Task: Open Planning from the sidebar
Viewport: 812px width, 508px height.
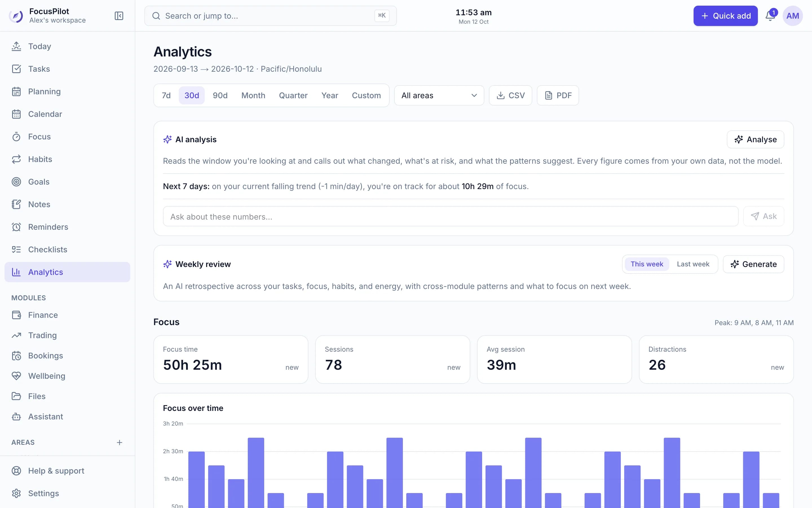Action: pyautogui.click(x=67, y=91)
